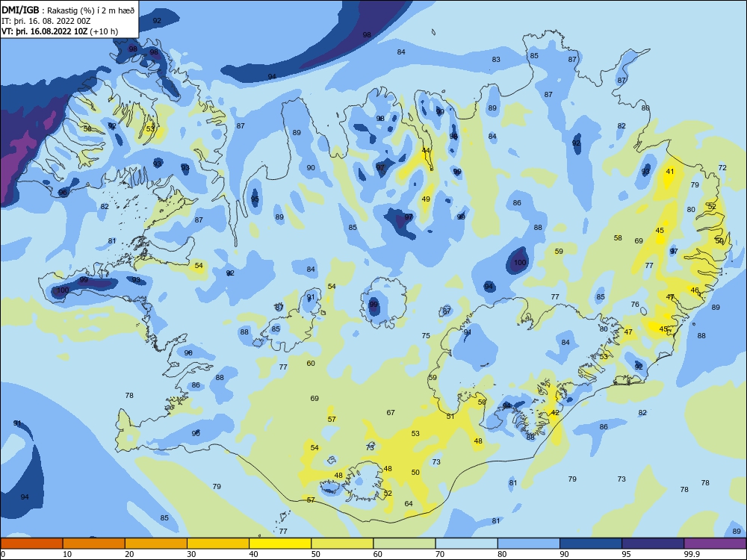Viewport: 747px width, 560px height.
Task: Select the '99.9' label on the color scale
Action: point(692,554)
